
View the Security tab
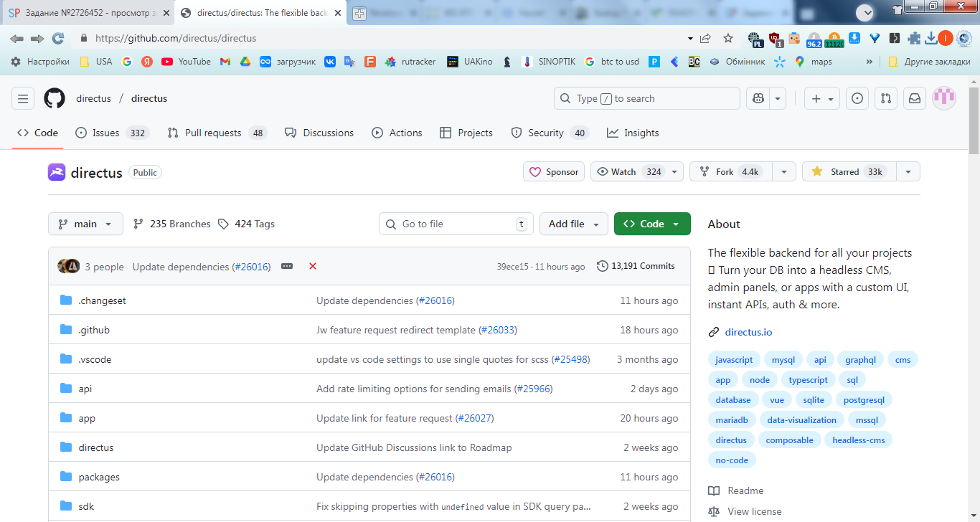(550, 133)
